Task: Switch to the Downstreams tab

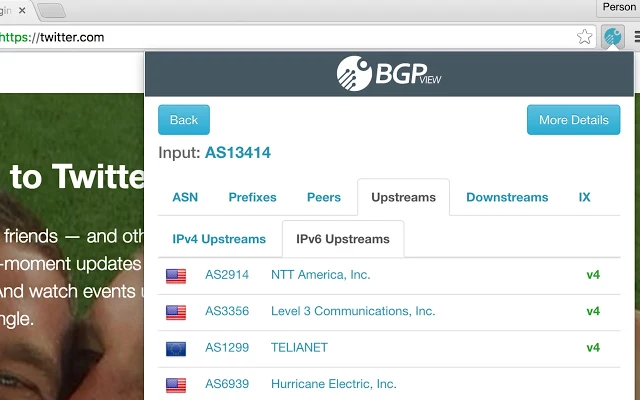Action: point(507,197)
